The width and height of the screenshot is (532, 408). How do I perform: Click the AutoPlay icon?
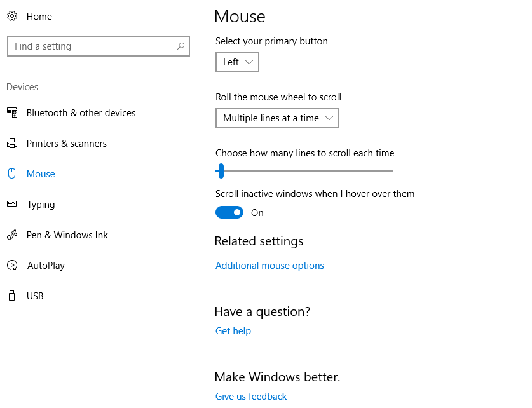coord(12,265)
